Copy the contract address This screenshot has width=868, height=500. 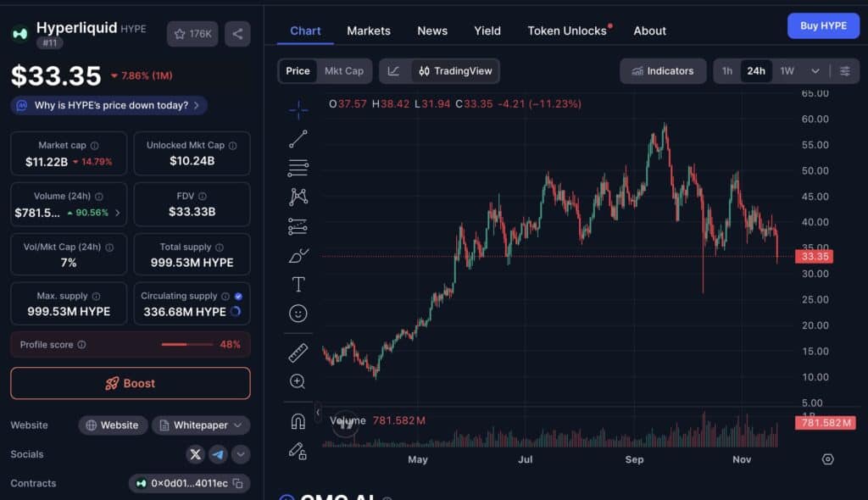pos(238,483)
